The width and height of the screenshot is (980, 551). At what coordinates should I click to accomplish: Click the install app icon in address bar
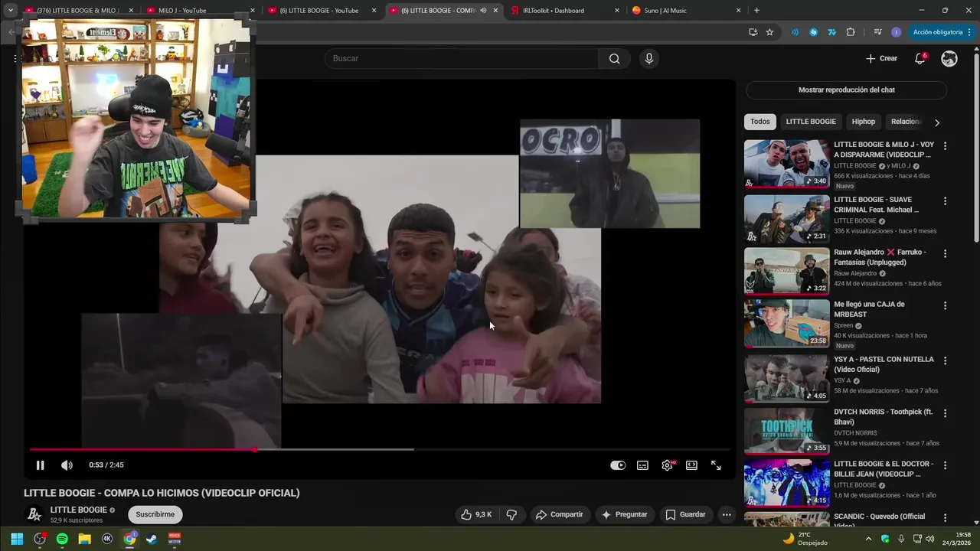[753, 32]
